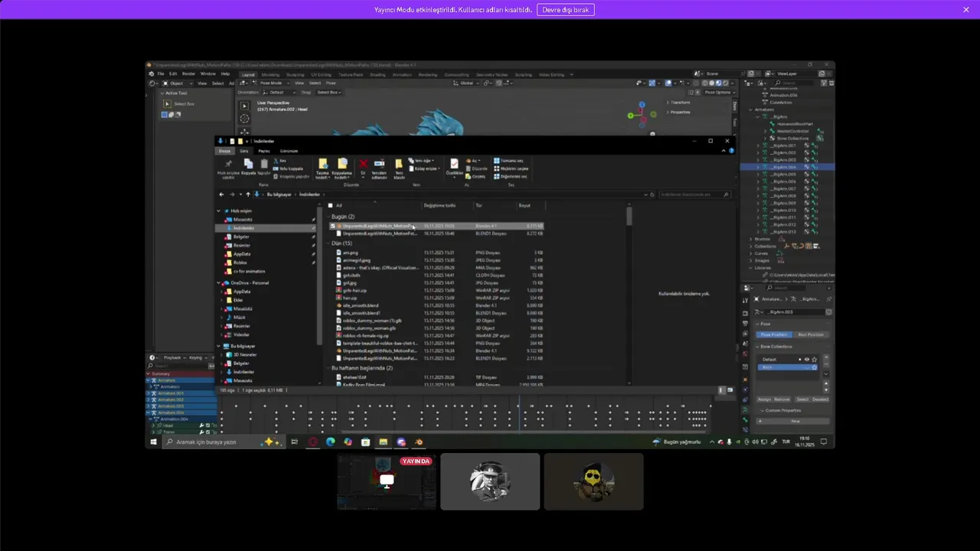
Task: Click the Rest Position button
Action: 811,334
